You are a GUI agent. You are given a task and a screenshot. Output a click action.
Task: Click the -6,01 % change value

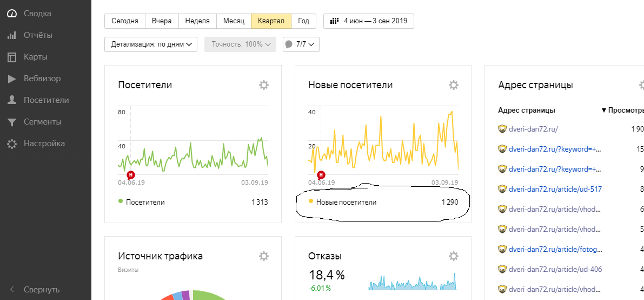click(320, 288)
